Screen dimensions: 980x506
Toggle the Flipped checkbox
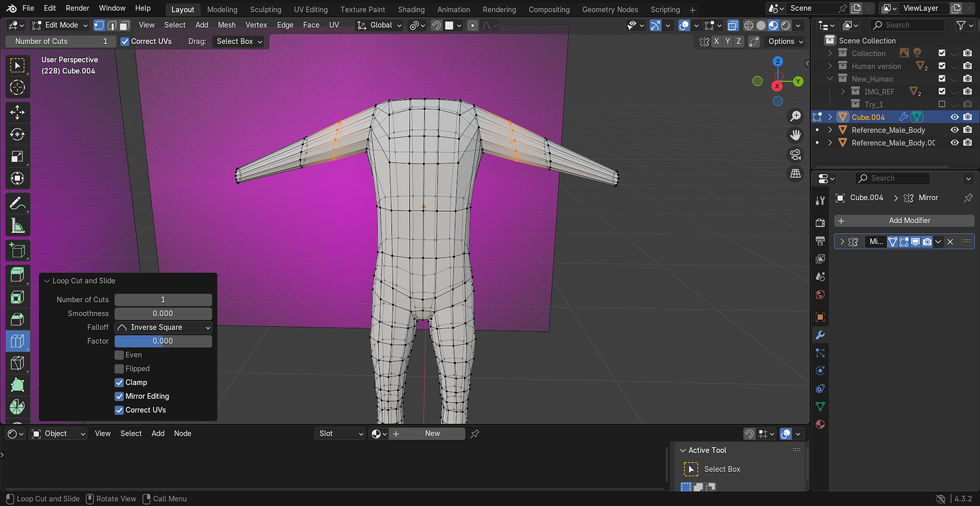(119, 369)
